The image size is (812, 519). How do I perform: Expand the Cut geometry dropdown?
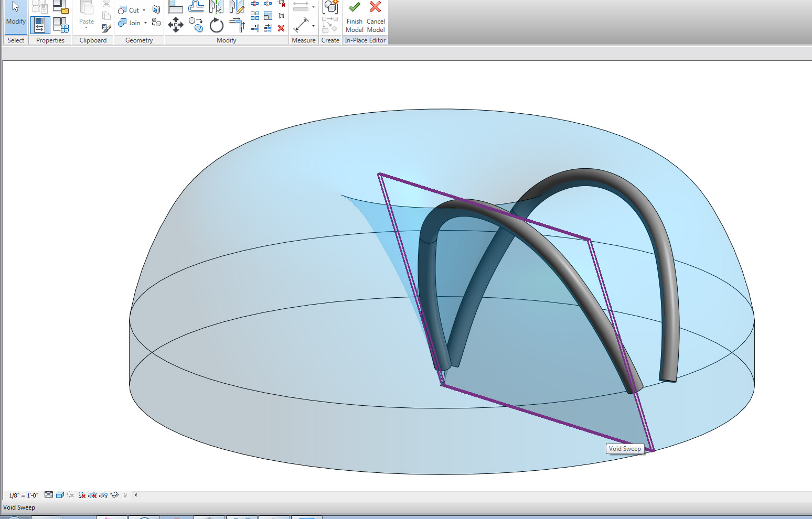click(144, 10)
